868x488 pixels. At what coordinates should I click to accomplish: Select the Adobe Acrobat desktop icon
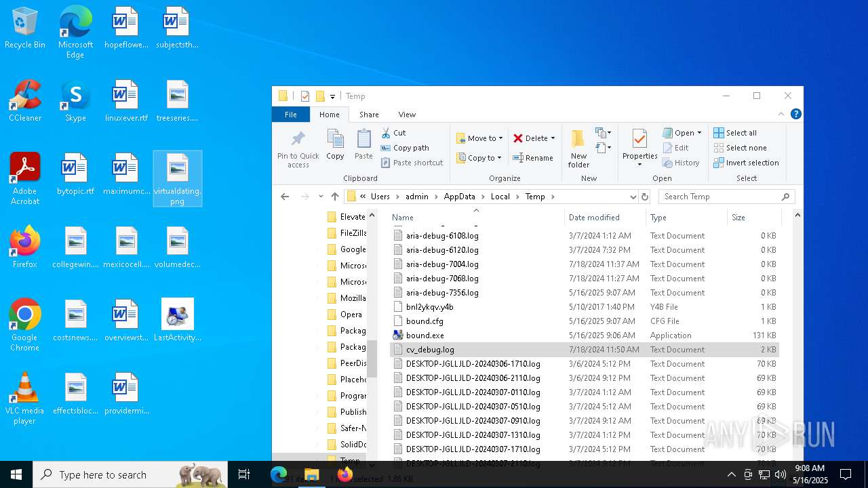click(25, 179)
